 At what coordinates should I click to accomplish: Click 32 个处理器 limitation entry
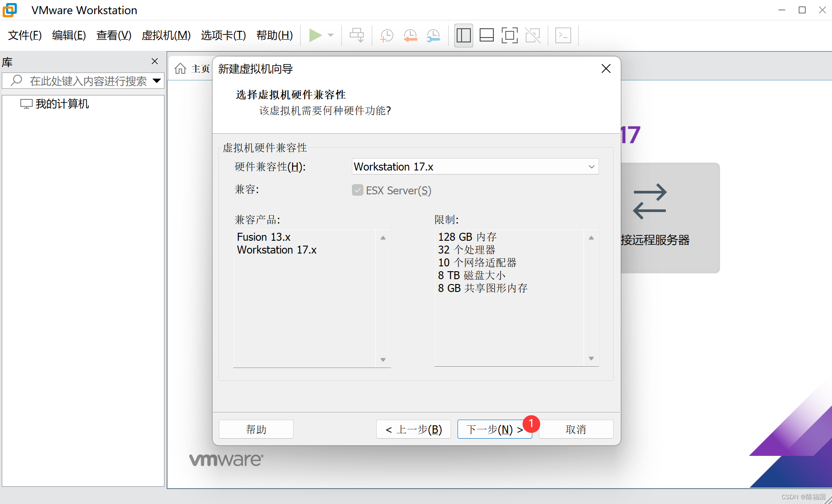466,250
